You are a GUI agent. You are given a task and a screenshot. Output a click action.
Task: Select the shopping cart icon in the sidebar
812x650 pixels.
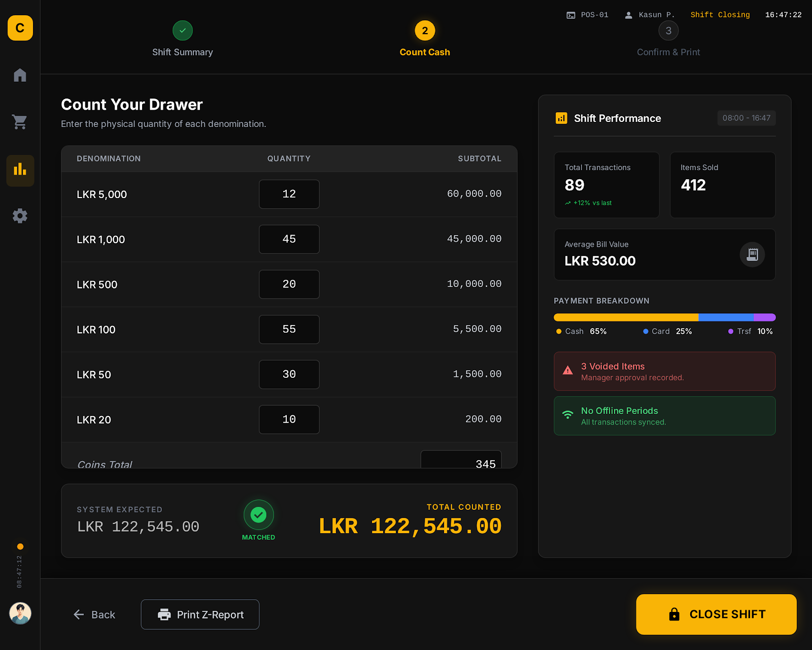coord(20,122)
